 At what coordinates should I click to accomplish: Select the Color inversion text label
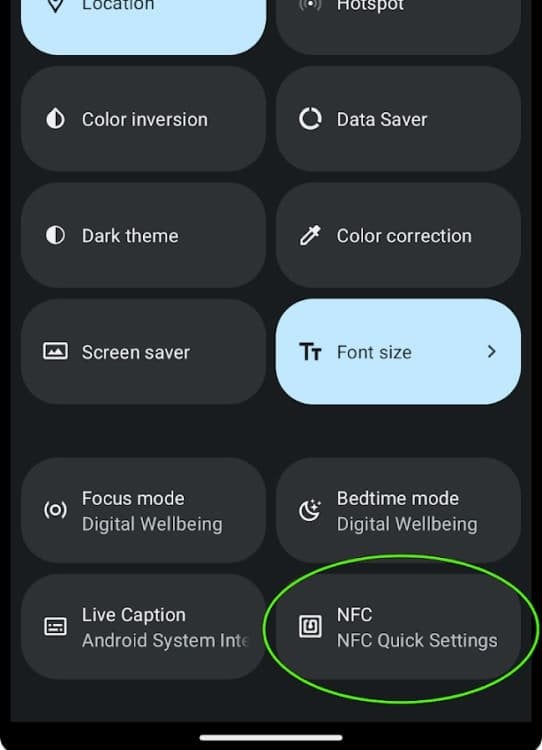(145, 119)
